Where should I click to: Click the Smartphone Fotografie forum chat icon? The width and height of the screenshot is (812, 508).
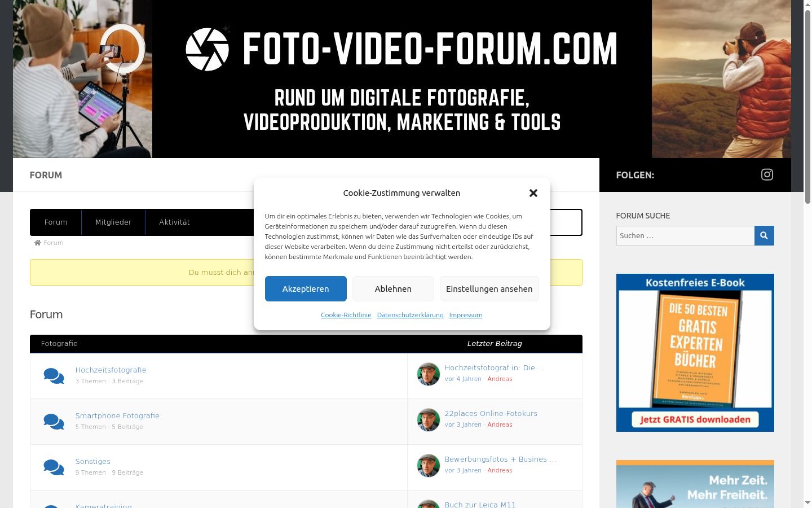(x=54, y=422)
